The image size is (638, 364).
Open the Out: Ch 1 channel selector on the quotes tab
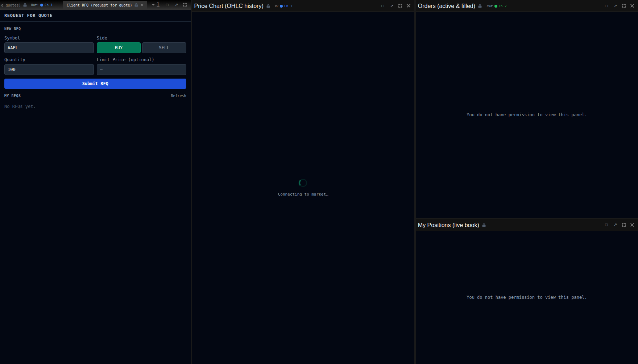(x=42, y=5)
